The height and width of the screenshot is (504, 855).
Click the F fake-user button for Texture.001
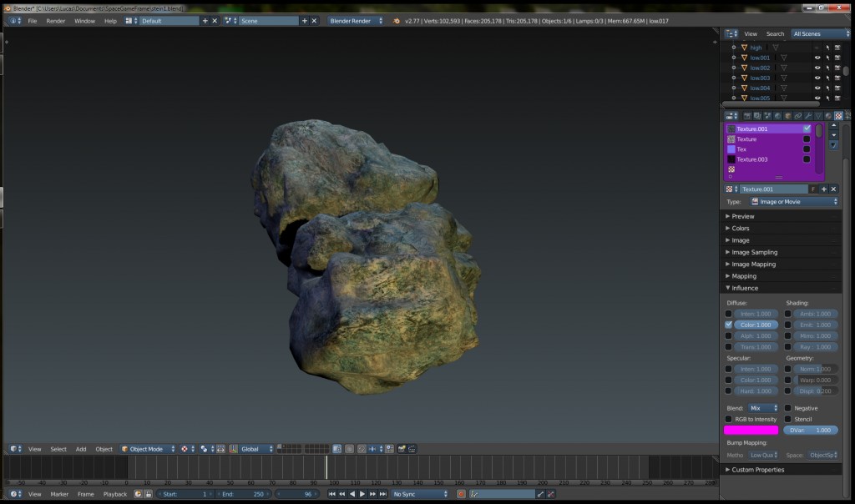coord(813,189)
